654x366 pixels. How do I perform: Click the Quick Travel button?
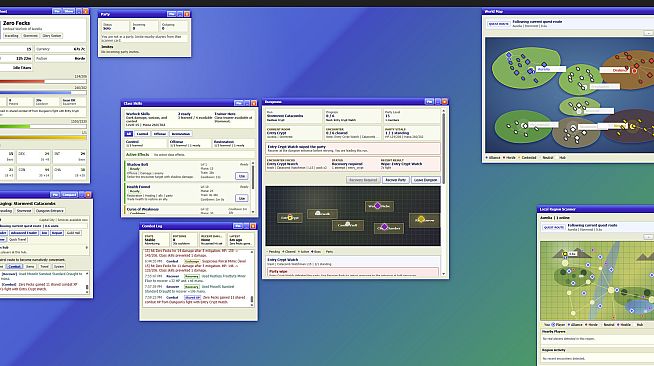(x=18, y=240)
